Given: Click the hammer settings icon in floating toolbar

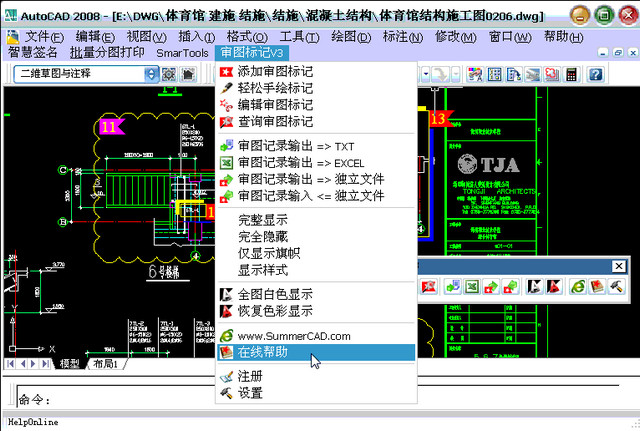Looking at the screenshot, I should [617, 287].
